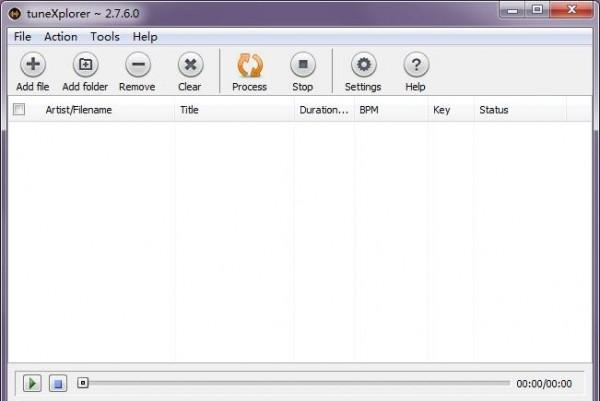Click the playback seek bar track

[x=294, y=383]
